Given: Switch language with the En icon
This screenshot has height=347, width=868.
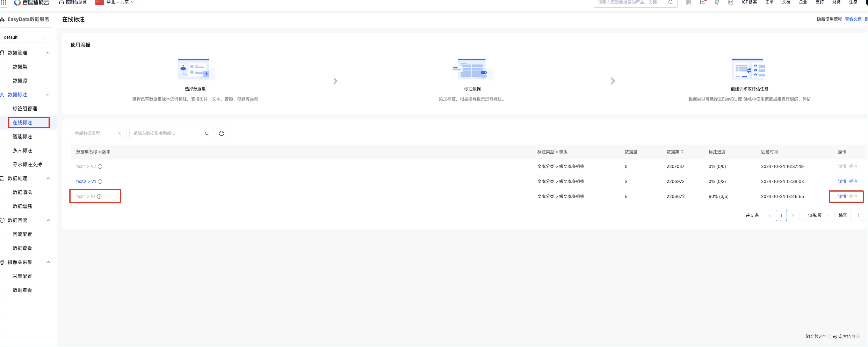Looking at the screenshot, I should tap(730, 2).
